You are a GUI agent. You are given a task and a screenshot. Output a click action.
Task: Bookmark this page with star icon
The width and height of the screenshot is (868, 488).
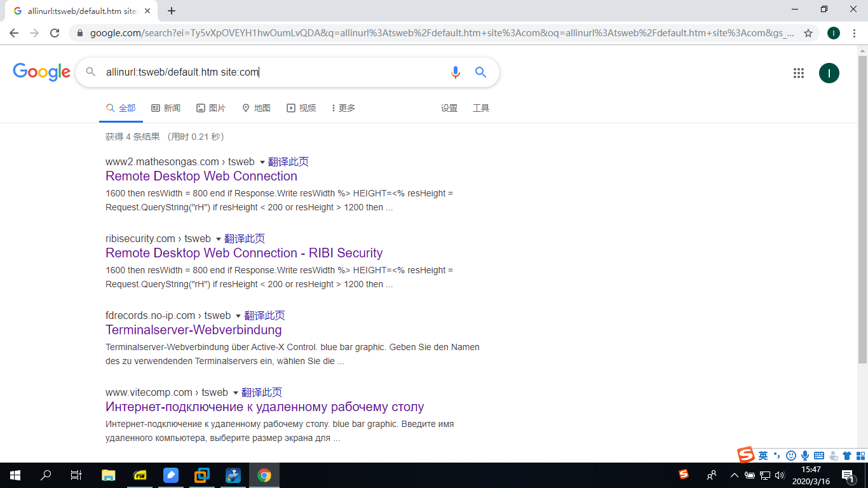(808, 33)
